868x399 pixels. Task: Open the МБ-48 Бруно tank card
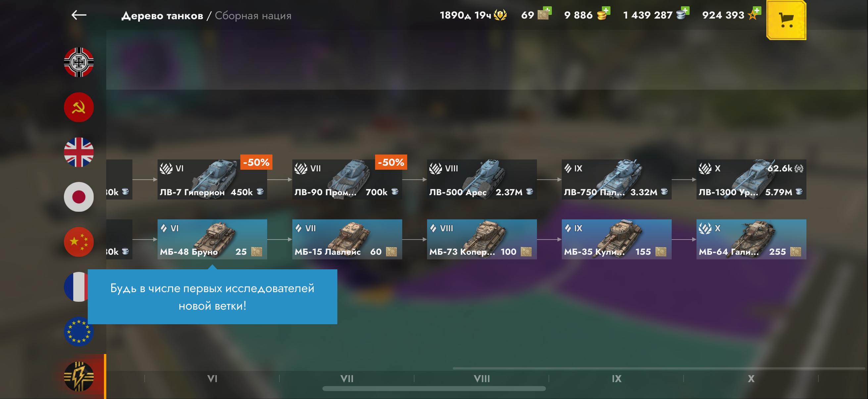[212, 240]
